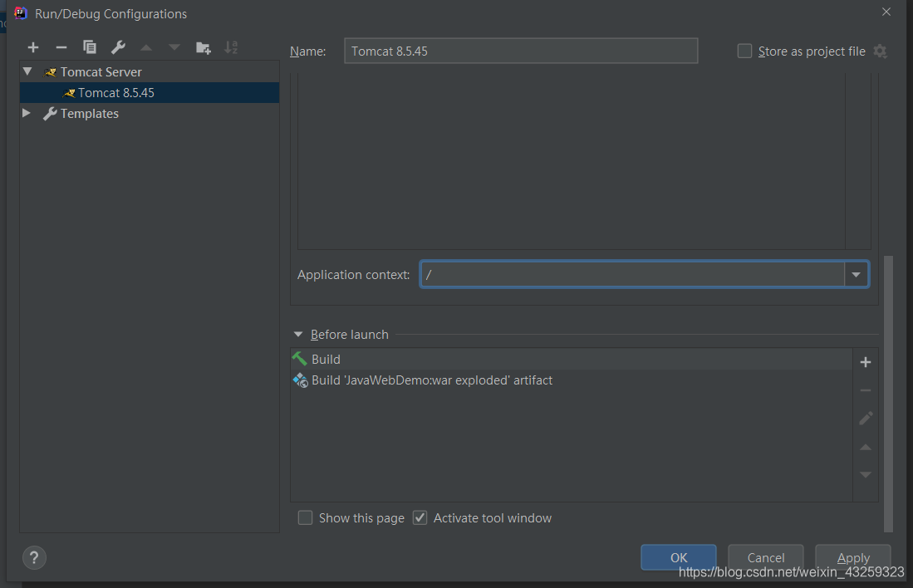The height and width of the screenshot is (588, 913).
Task: Open the project file storage settings gear
Action: 880,51
